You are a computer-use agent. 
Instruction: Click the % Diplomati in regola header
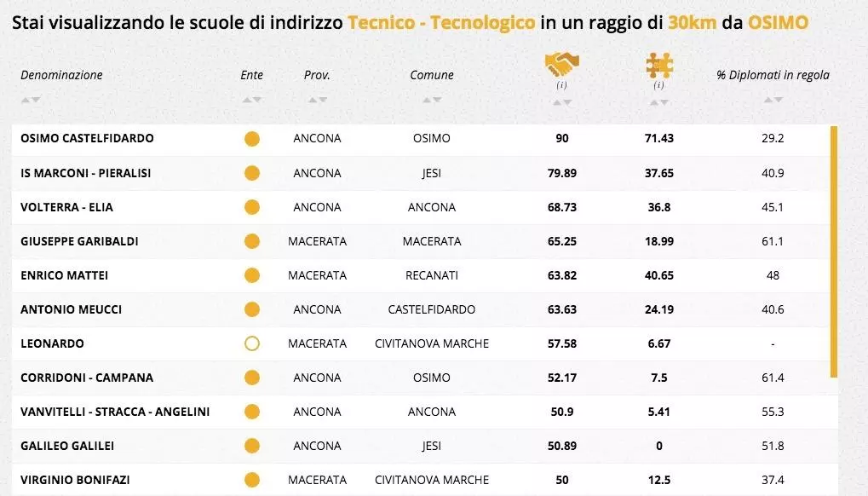pyautogui.click(x=773, y=75)
